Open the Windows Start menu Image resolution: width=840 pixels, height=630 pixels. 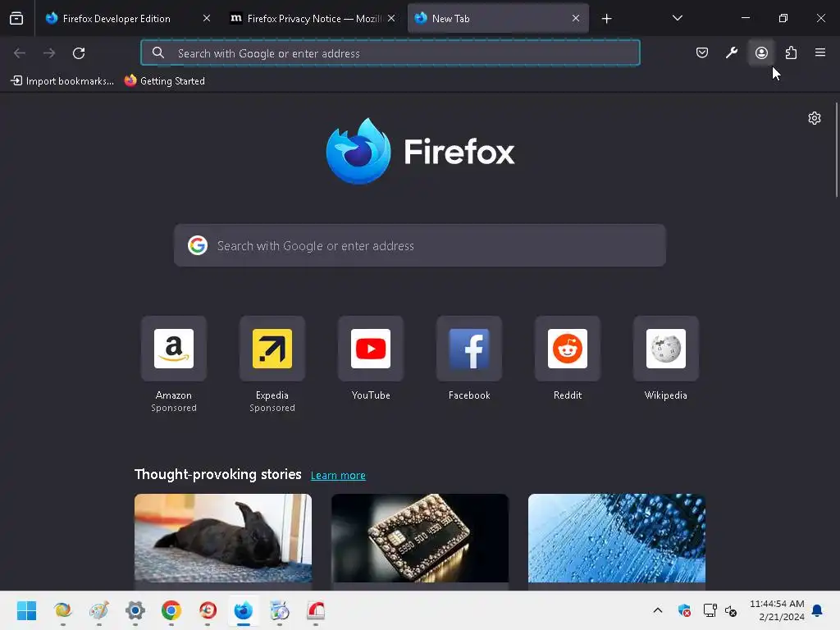pyautogui.click(x=26, y=610)
